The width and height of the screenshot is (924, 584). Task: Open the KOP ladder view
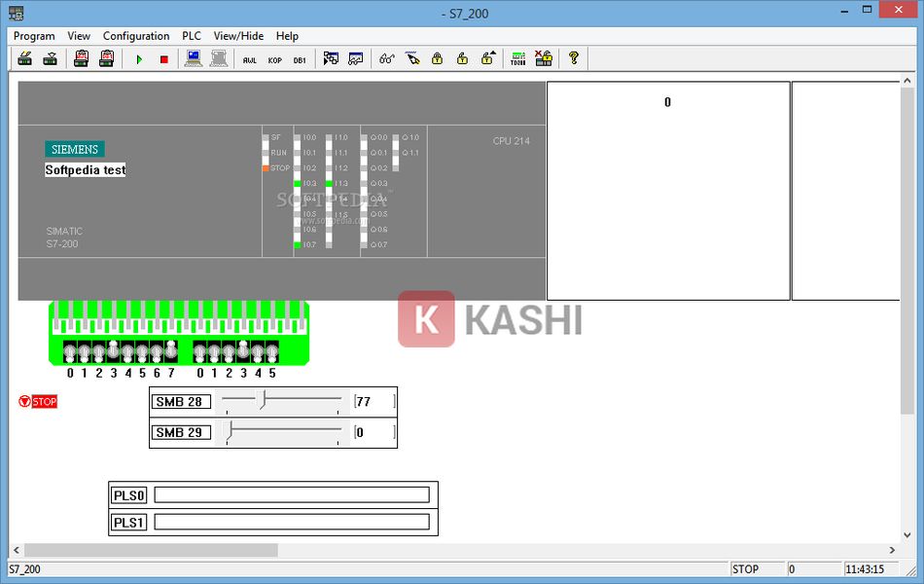pos(275,59)
